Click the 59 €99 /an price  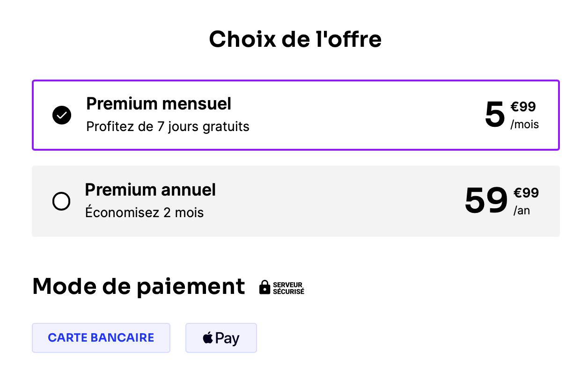(501, 201)
